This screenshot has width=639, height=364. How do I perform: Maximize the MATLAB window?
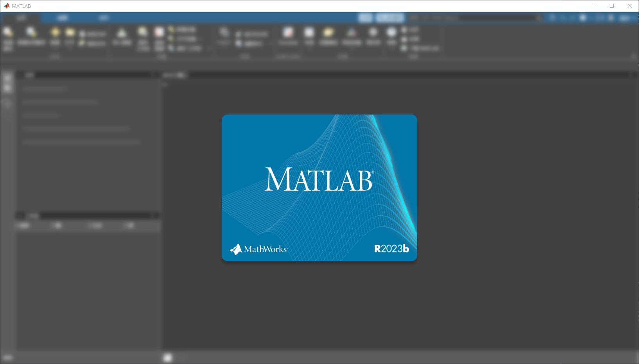click(x=612, y=6)
